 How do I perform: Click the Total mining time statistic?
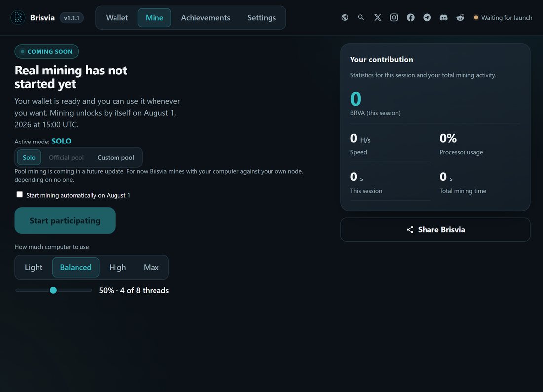pos(463,182)
